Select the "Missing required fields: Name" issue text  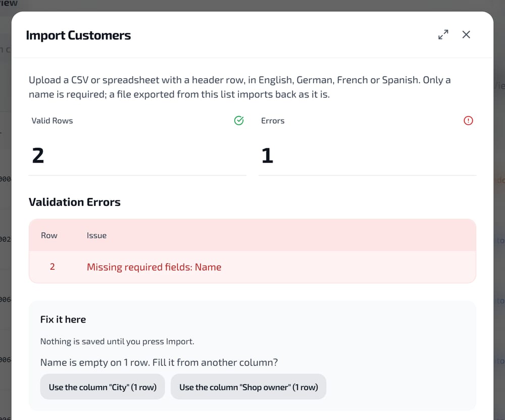[154, 267]
